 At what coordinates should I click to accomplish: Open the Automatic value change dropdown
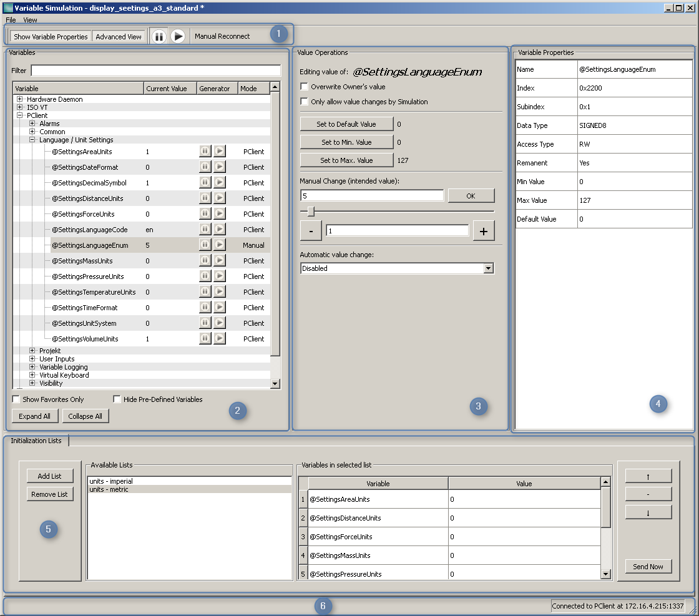point(488,268)
